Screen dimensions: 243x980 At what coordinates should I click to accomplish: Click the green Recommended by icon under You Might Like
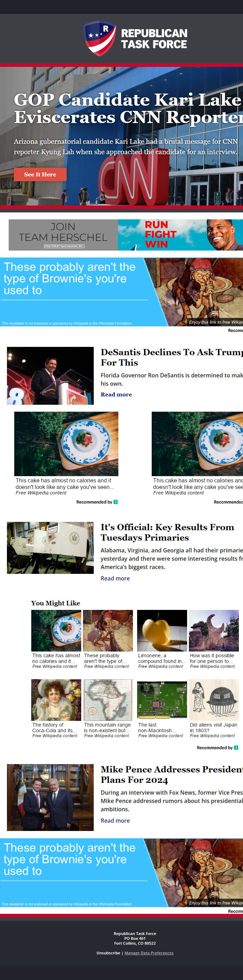point(236,747)
